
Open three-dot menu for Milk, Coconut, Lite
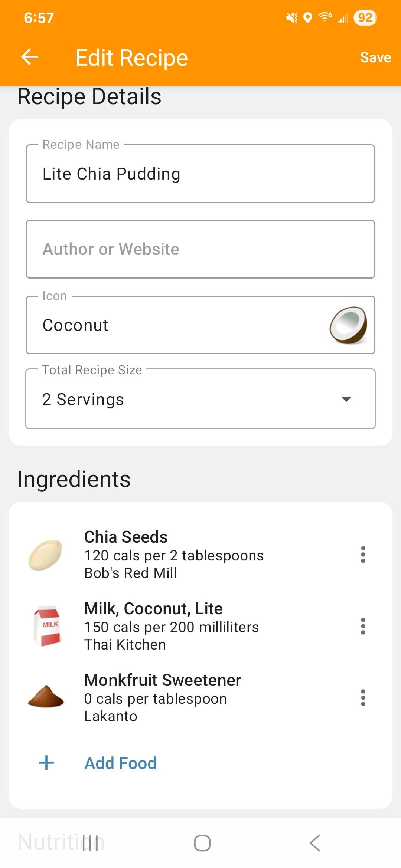(x=363, y=626)
